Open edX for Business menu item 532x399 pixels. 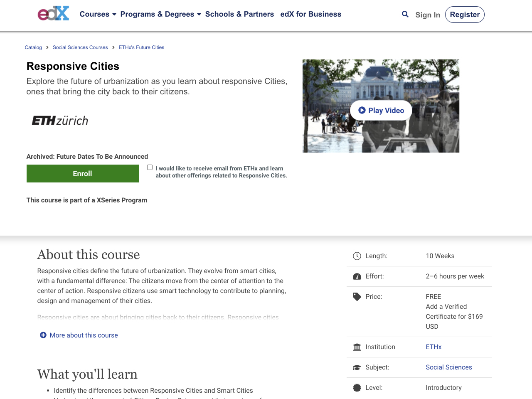[311, 14]
